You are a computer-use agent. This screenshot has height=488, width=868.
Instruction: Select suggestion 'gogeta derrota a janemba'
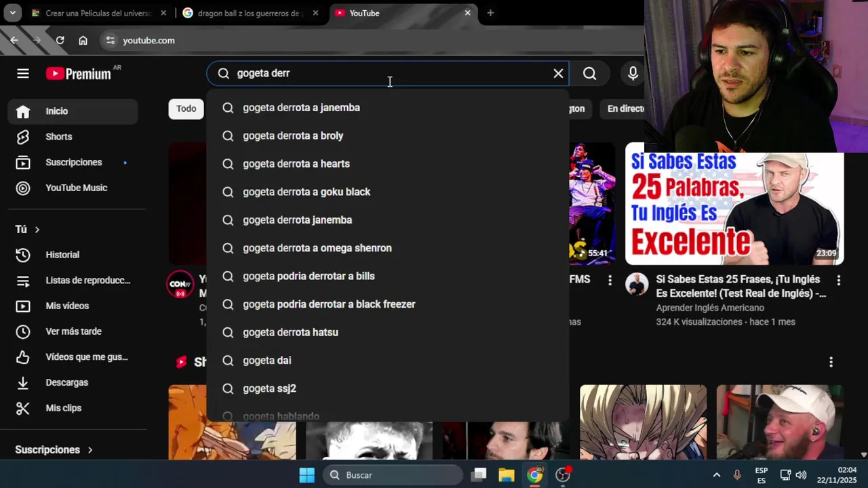388,108
